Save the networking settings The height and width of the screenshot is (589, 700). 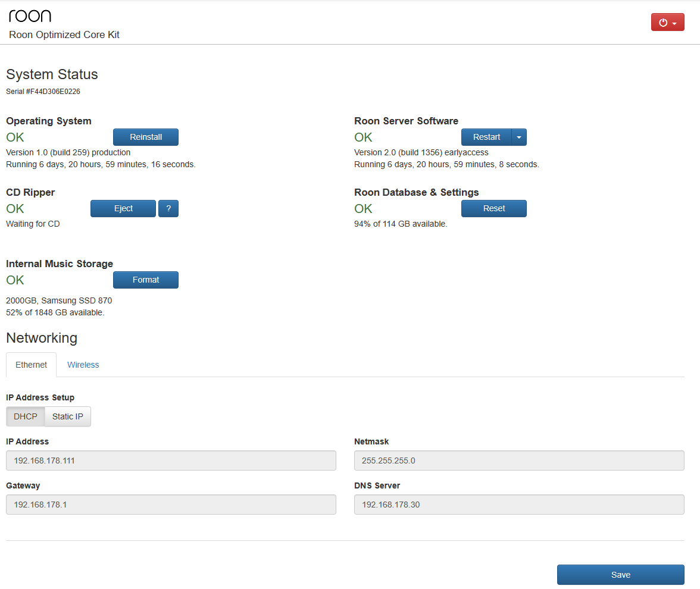pos(620,575)
